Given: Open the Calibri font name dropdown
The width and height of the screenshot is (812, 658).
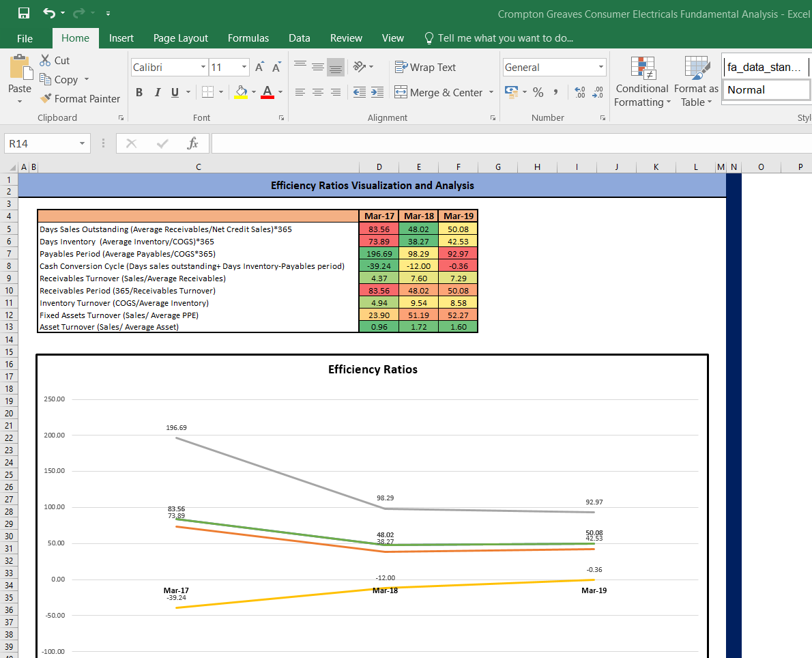Looking at the screenshot, I should point(203,68).
